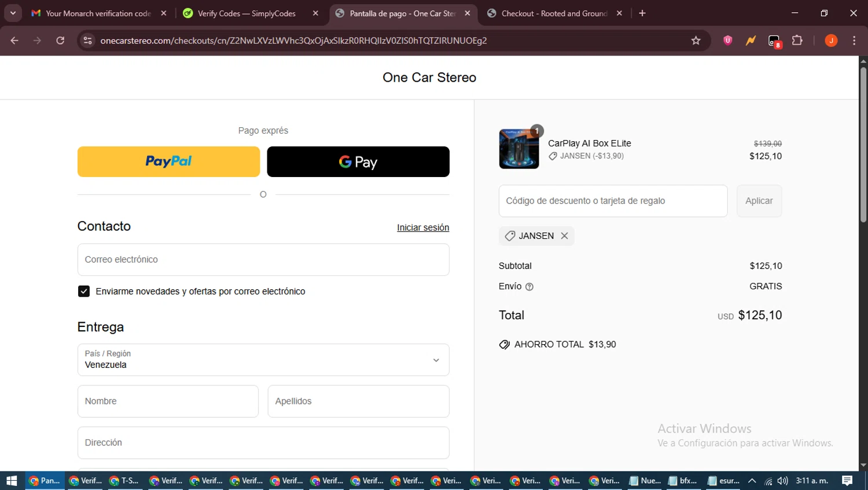Open the volume speaker tray icon
Viewport: 868px width, 490px height.
click(x=782, y=481)
